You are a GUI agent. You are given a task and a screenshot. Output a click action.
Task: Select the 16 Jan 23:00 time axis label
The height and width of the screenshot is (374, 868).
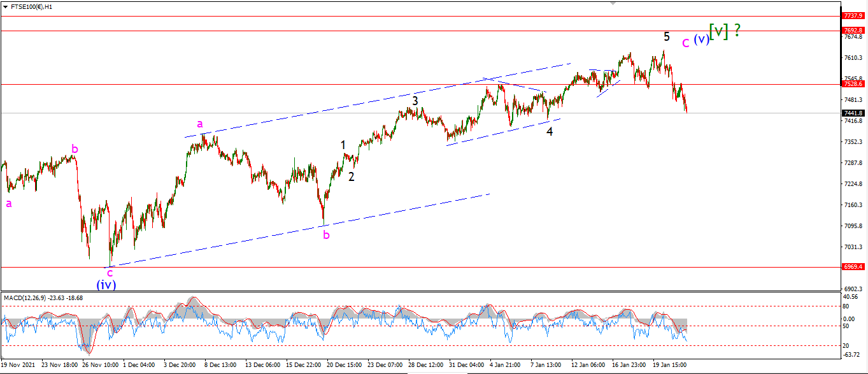coord(629,365)
